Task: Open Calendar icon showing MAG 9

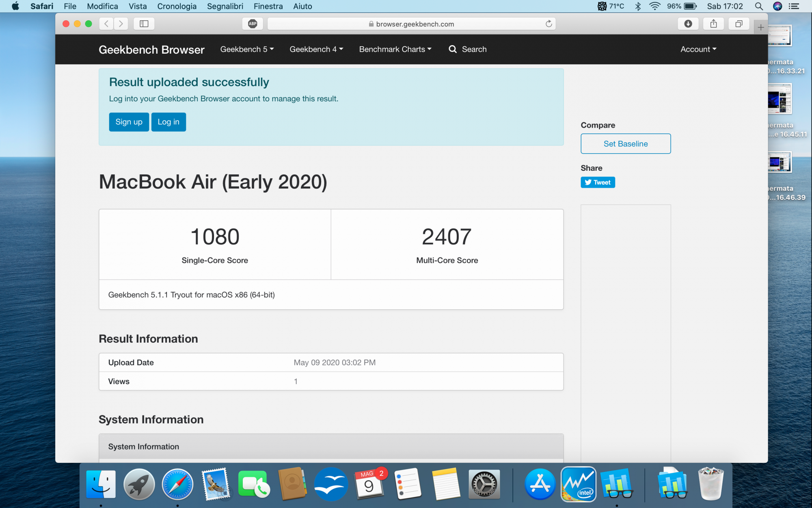Action: point(369,484)
